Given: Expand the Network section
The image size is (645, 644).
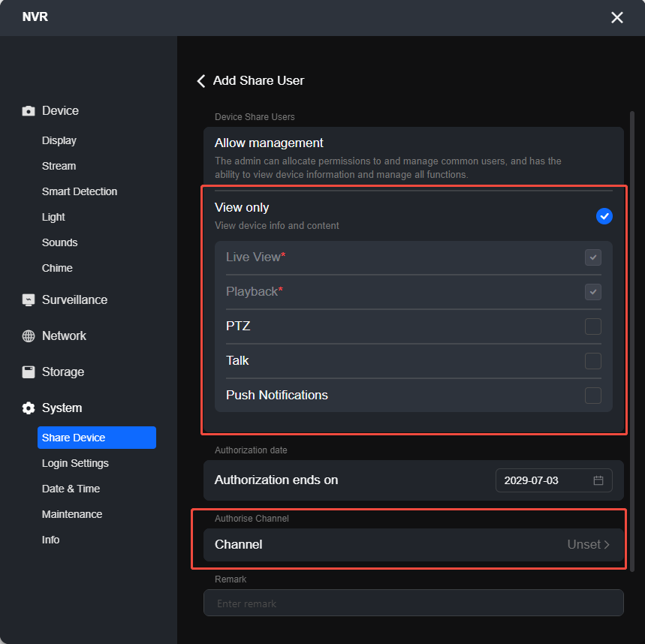Looking at the screenshot, I should (x=64, y=336).
